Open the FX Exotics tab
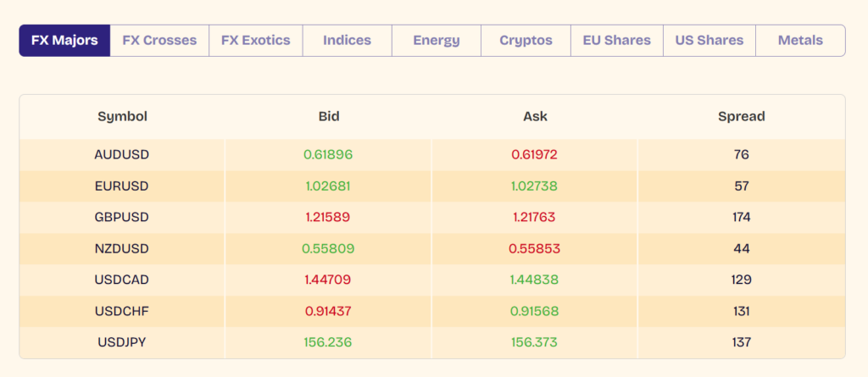 point(255,40)
